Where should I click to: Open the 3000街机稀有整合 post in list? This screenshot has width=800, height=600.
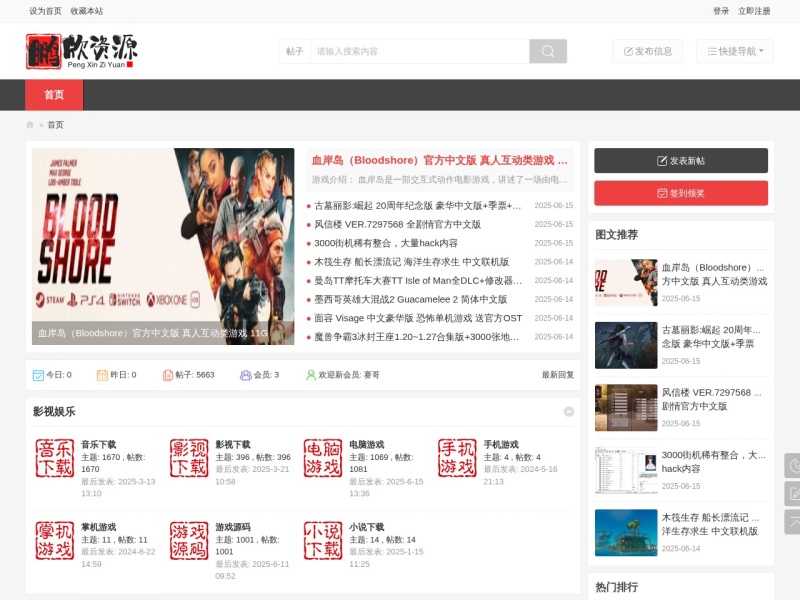point(386,243)
